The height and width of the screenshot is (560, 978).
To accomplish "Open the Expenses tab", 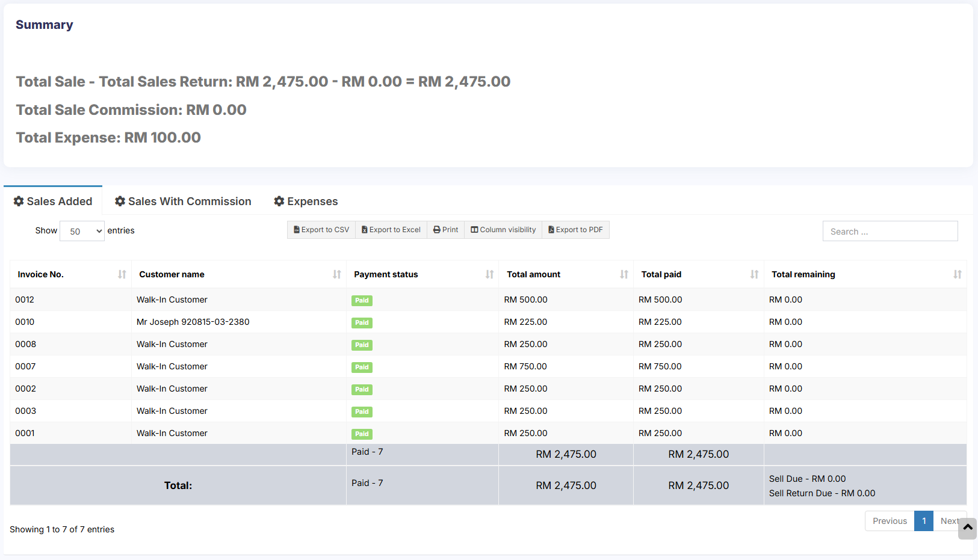I will (306, 202).
